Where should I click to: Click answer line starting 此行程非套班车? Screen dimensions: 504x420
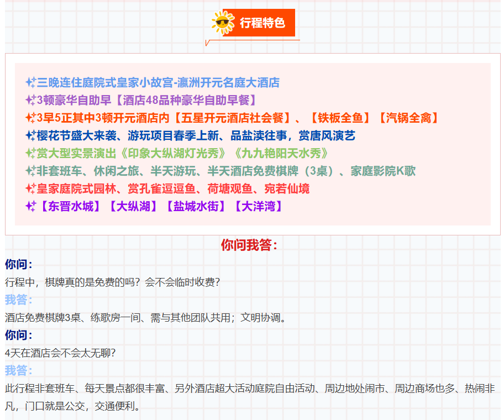click(x=250, y=388)
